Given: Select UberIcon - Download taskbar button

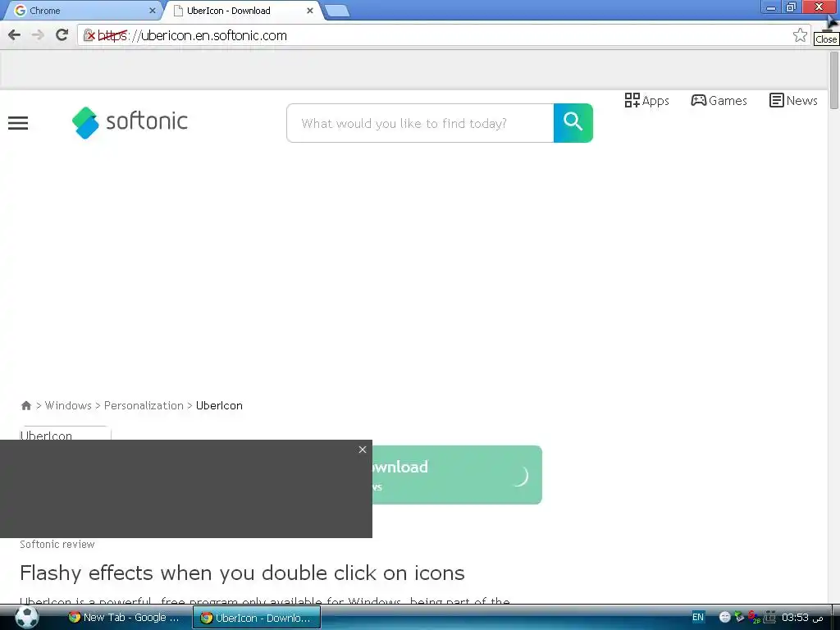Looking at the screenshot, I should pos(257,618).
